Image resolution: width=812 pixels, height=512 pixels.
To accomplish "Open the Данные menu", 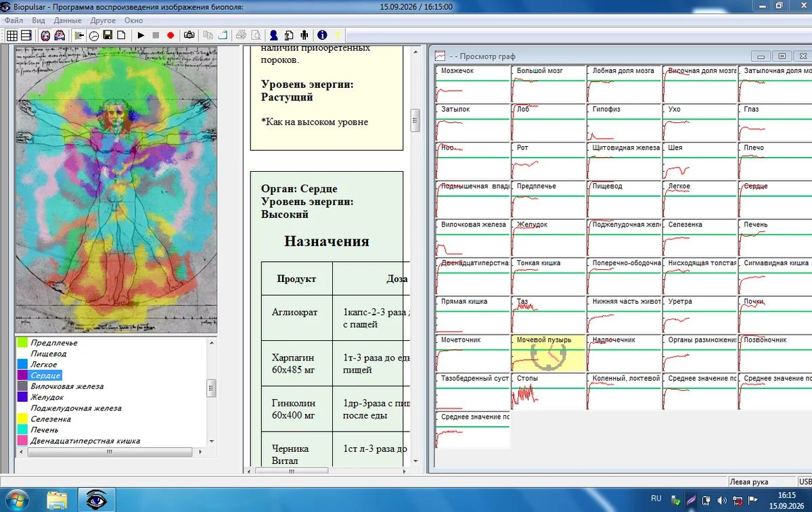I will [68, 20].
